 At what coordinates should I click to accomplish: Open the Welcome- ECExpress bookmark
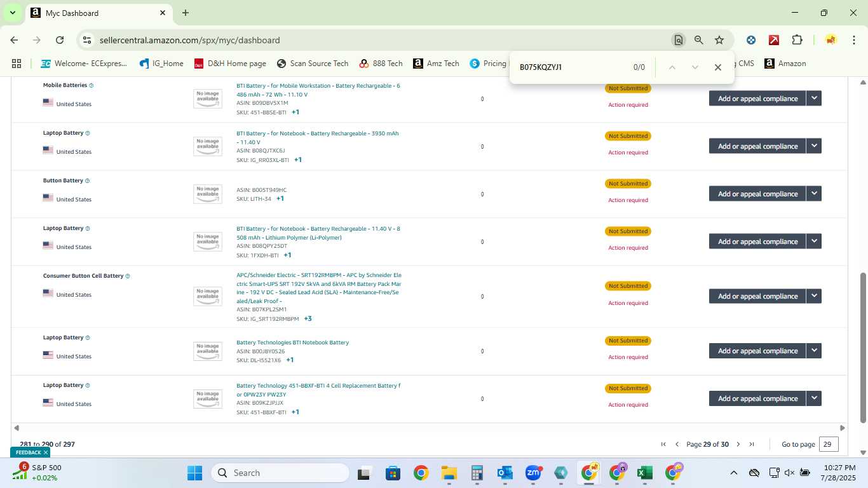click(84, 64)
